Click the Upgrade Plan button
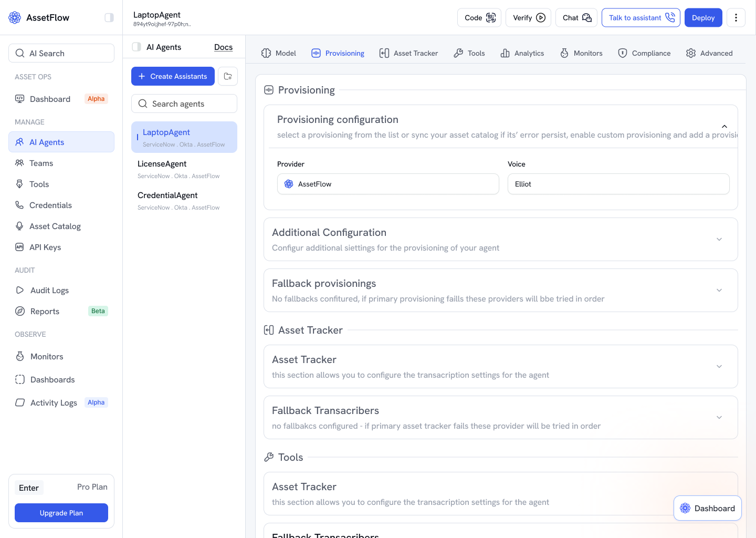Screen dimensions: 756x538 pyautogui.click(x=61, y=513)
